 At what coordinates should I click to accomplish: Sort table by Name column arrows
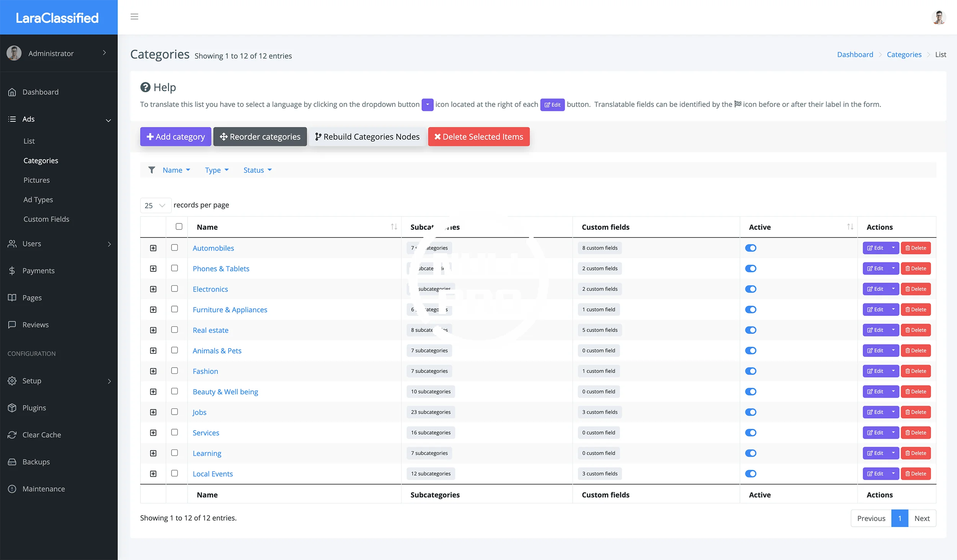point(394,227)
